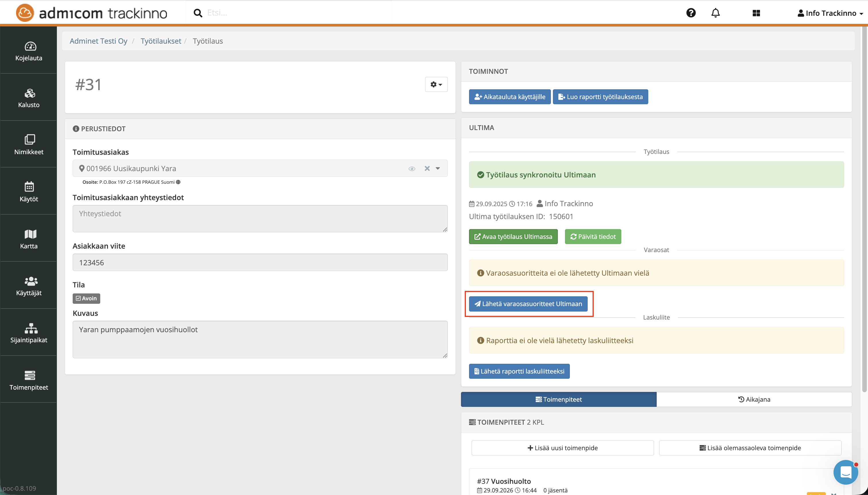Open notifications bell

tap(715, 13)
